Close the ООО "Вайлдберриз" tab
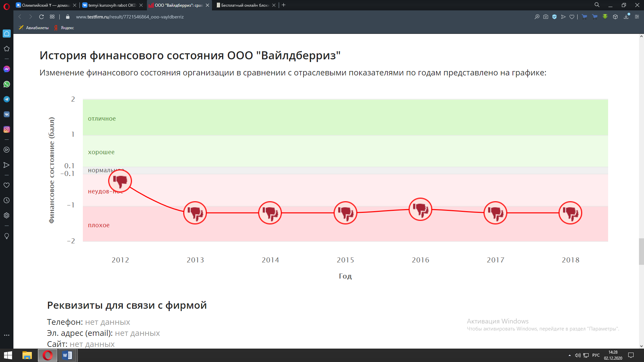 click(207, 5)
